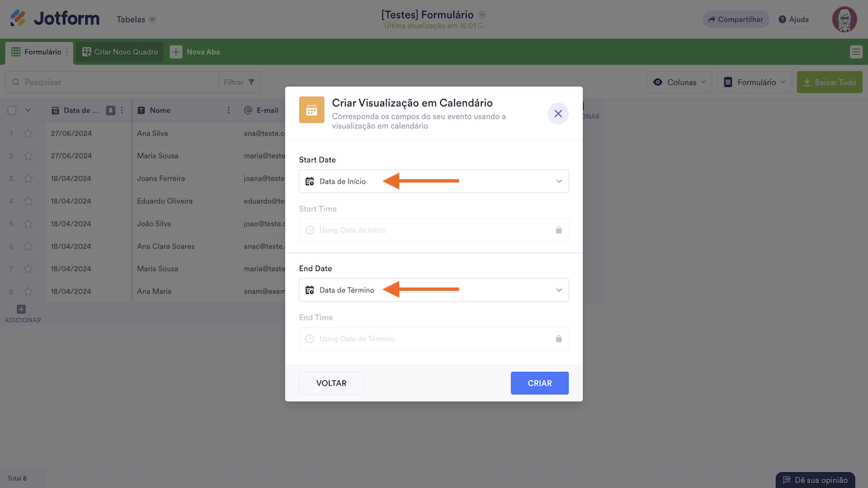Switch to the Criar Novo Quadro tab
This screenshot has height=488, width=868.
tap(120, 52)
